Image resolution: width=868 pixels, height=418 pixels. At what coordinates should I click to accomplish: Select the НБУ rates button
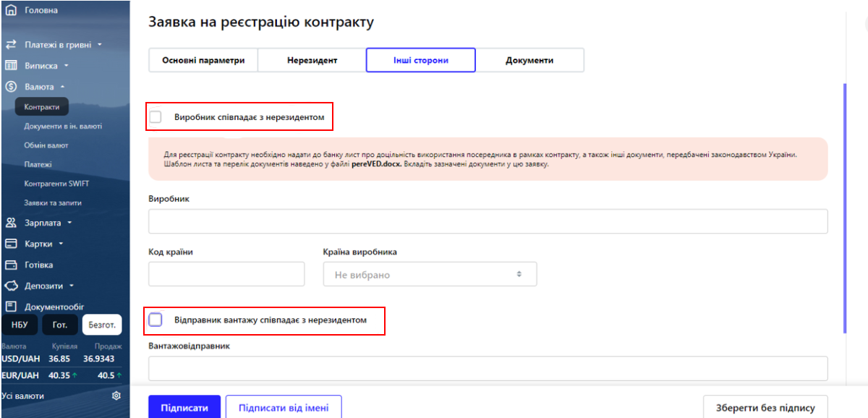20,325
